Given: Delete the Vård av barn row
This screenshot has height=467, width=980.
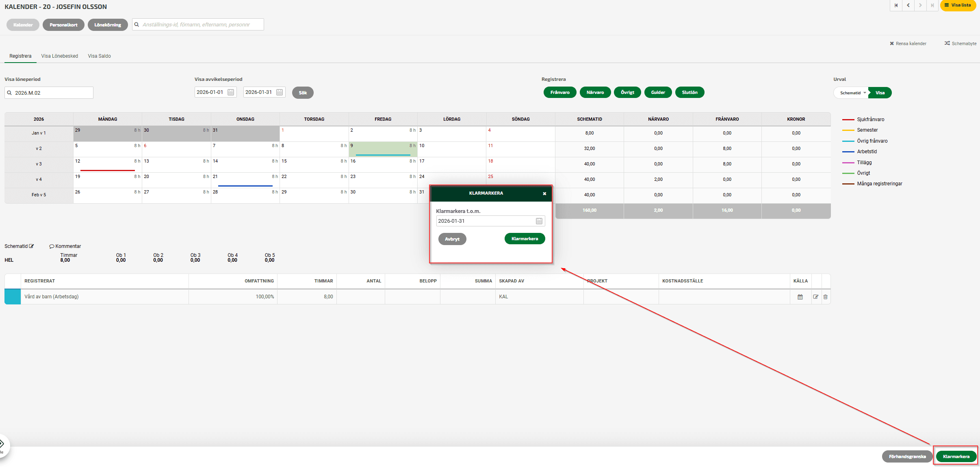Looking at the screenshot, I should tap(825, 297).
